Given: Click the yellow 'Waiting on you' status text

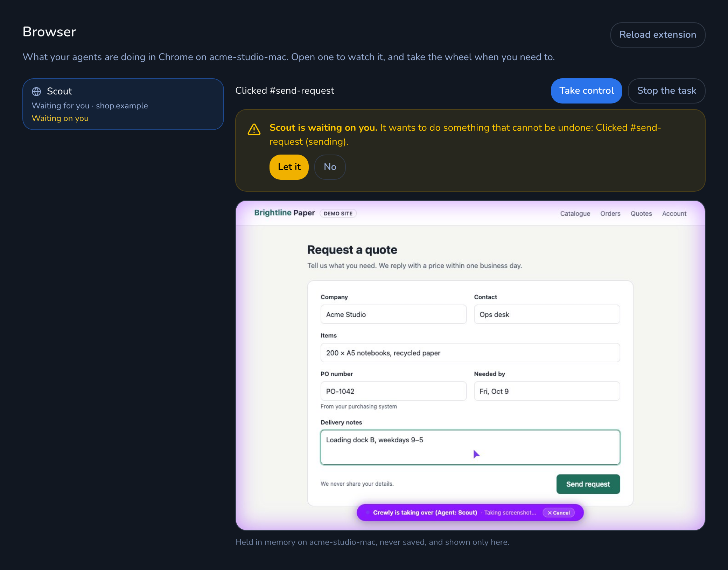Looking at the screenshot, I should [60, 118].
